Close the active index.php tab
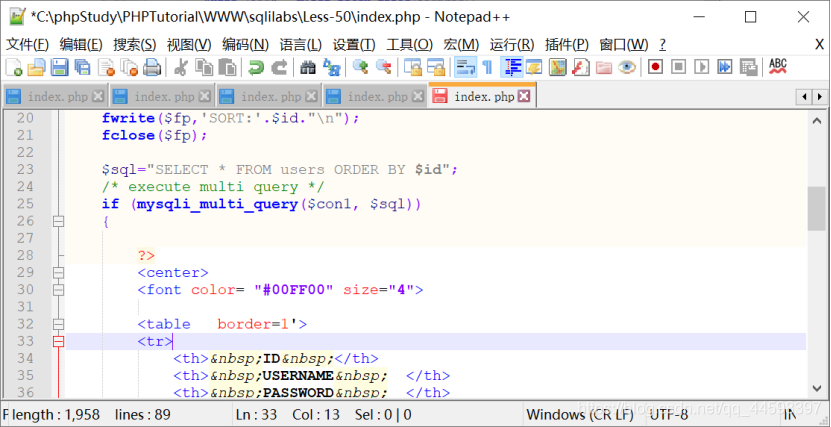 click(524, 96)
